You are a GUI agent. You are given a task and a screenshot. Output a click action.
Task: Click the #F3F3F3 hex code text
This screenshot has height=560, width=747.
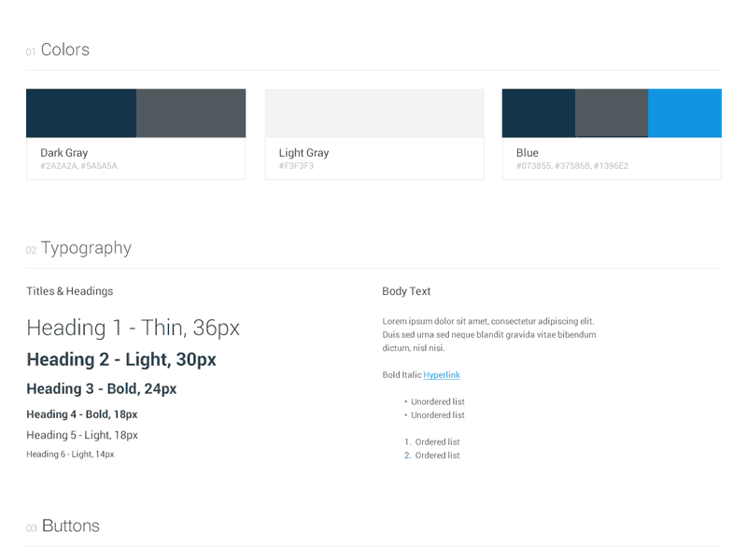(296, 166)
